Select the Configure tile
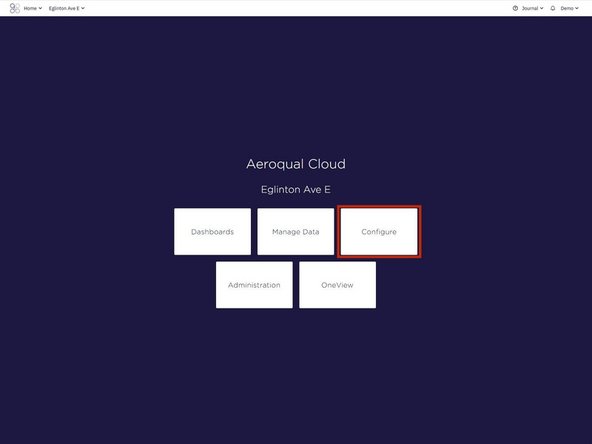Image resolution: width=592 pixels, height=444 pixels. pyautogui.click(x=379, y=231)
